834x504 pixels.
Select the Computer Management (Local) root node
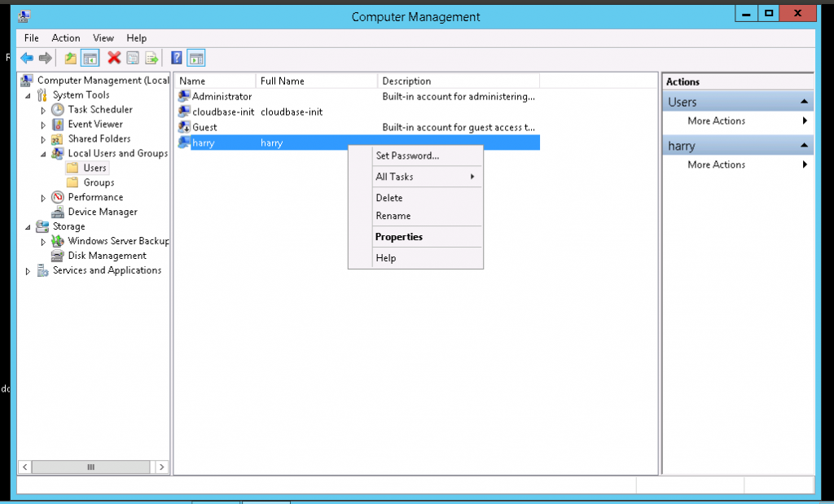click(103, 81)
